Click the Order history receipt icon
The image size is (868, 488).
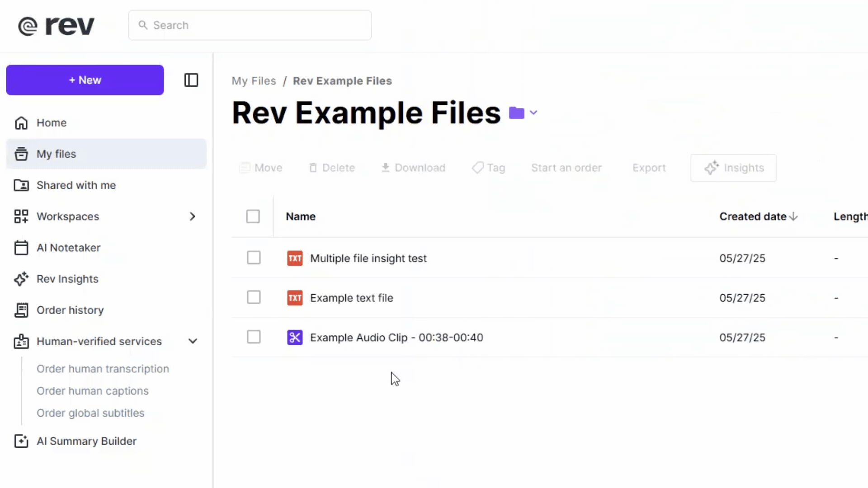tap(21, 310)
